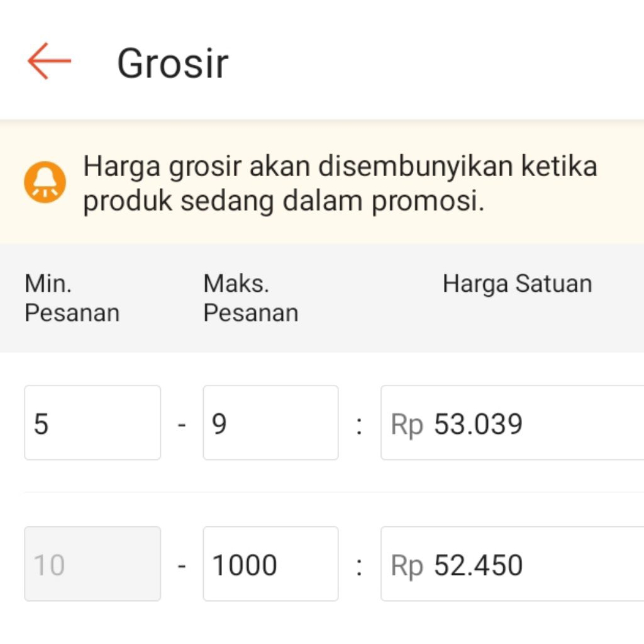Edit the unit price field showing 52.450
This screenshot has height=644, width=644.
pyautogui.click(x=535, y=563)
